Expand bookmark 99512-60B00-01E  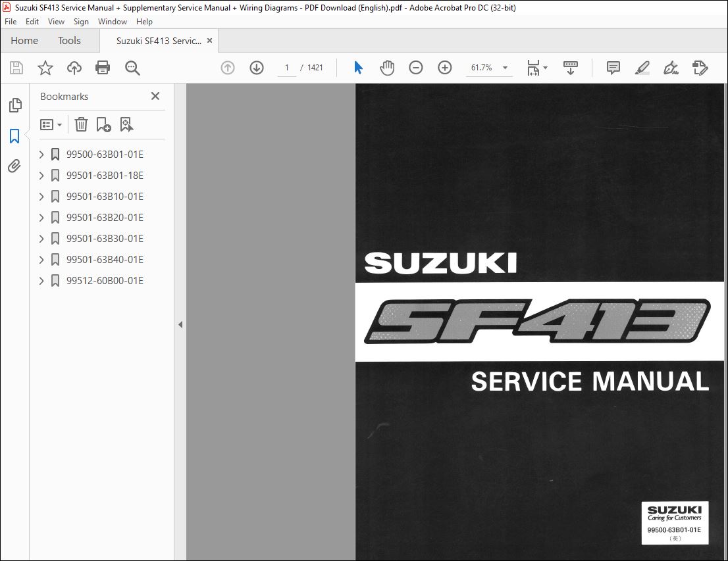click(41, 281)
